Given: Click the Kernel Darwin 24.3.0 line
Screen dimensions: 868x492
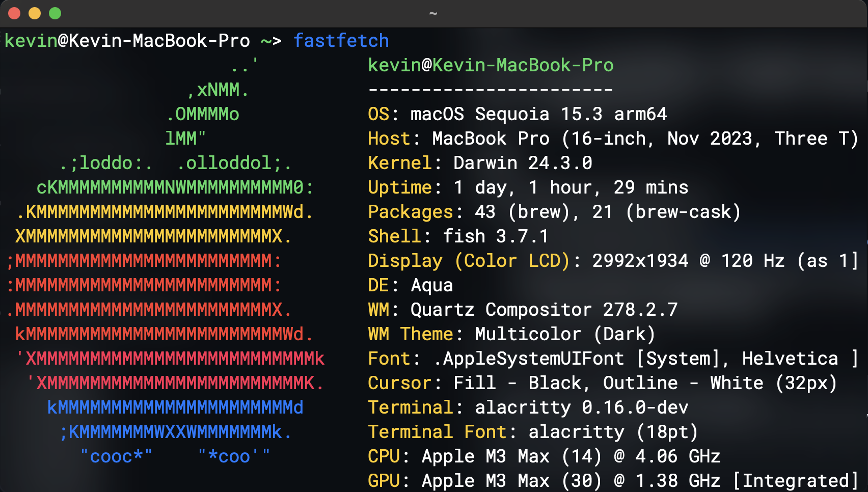Looking at the screenshot, I should [x=480, y=163].
